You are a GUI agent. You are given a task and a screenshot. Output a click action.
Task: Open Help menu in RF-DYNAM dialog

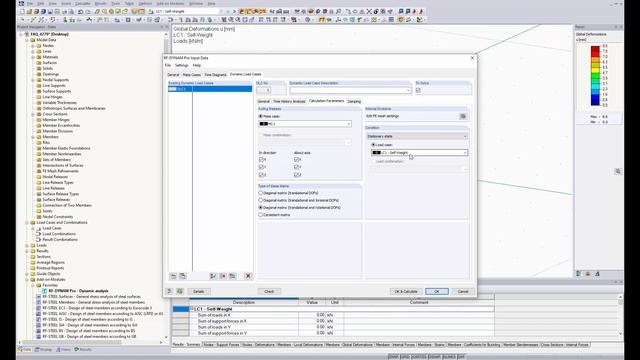[197, 65]
